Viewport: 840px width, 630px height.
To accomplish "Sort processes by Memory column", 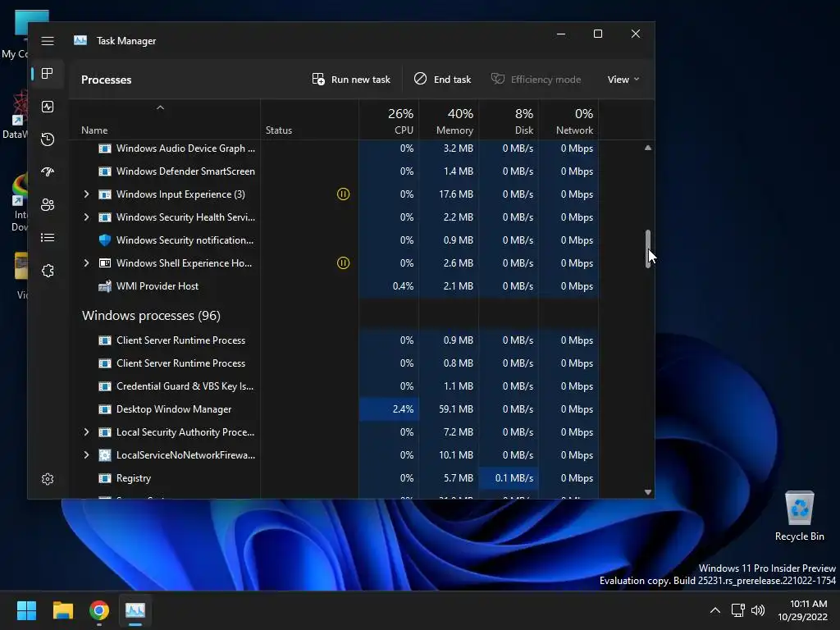I will (x=449, y=121).
